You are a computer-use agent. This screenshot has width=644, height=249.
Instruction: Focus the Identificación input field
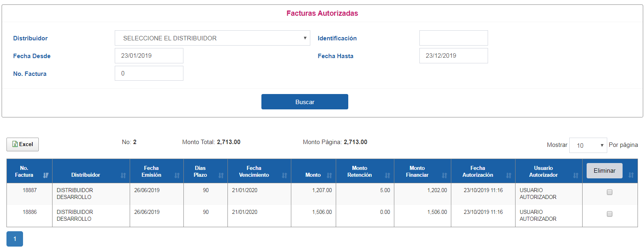(x=454, y=38)
